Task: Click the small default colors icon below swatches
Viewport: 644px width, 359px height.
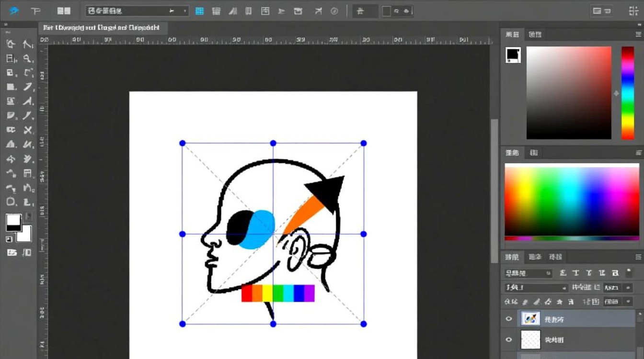Action: [x=9, y=239]
